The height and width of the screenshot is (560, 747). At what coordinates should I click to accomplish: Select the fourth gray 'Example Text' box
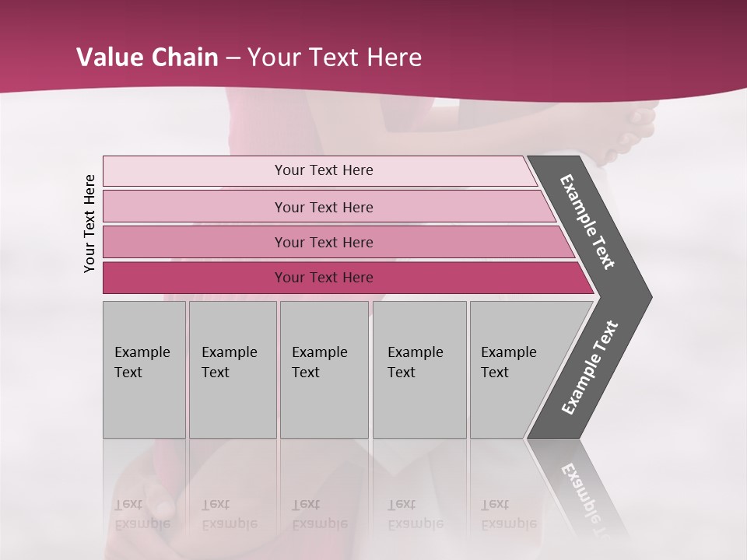(419, 369)
